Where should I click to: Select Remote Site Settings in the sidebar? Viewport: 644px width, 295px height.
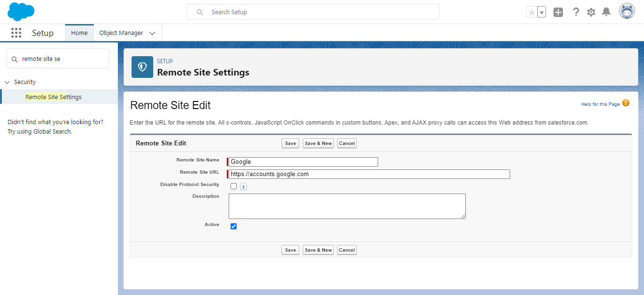click(53, 97)
